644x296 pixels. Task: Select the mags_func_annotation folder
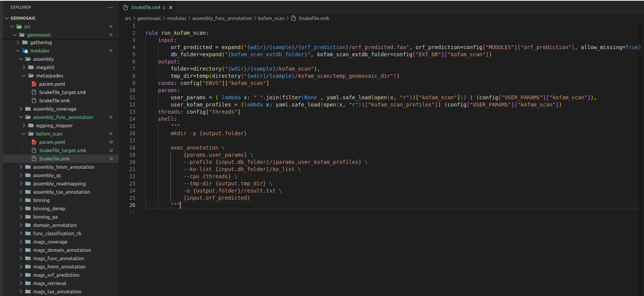click(x=61, y=258)
